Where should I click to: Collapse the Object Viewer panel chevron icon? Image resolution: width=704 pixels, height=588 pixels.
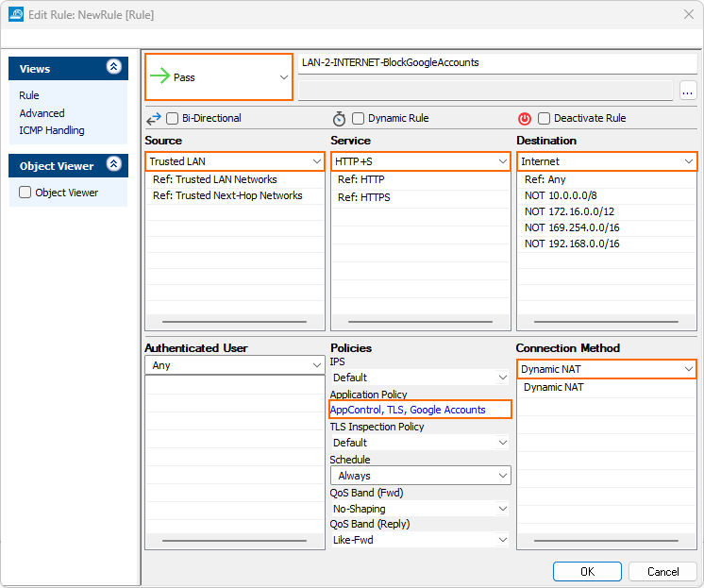click(113, 164)
